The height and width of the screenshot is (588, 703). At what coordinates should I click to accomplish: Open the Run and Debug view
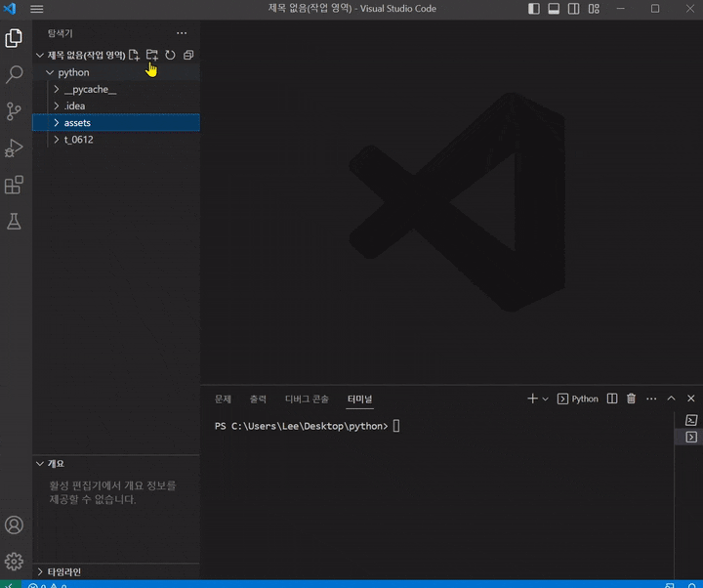[14, 148]
